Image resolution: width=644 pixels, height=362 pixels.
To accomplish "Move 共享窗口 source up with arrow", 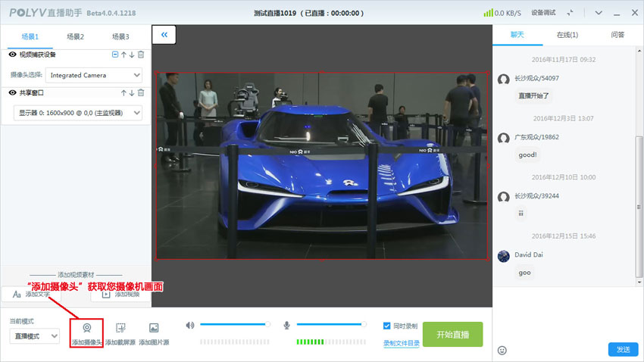I will click(123, 92).
